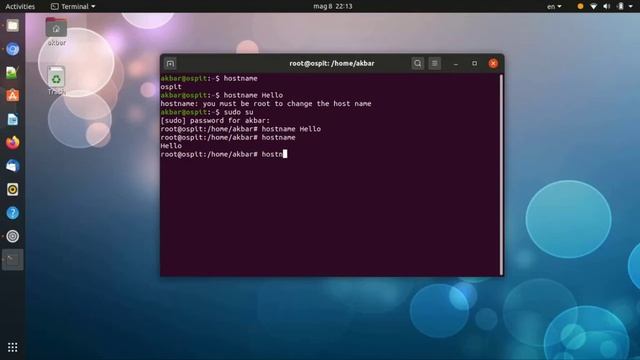Viewport: 640px width, 360px height.
Task: Show all applications grid
Action: click(x=13, y=347)
